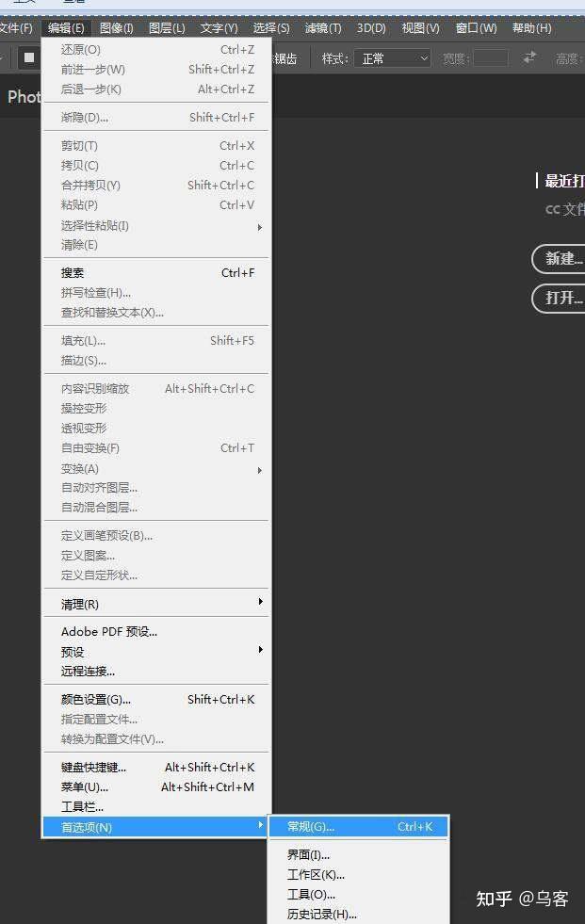Image resolution: width=585 pixels, height=924 pixels.
Task: Click 转换为配置文件(V)... entry
Action: (x=156, y=739)
